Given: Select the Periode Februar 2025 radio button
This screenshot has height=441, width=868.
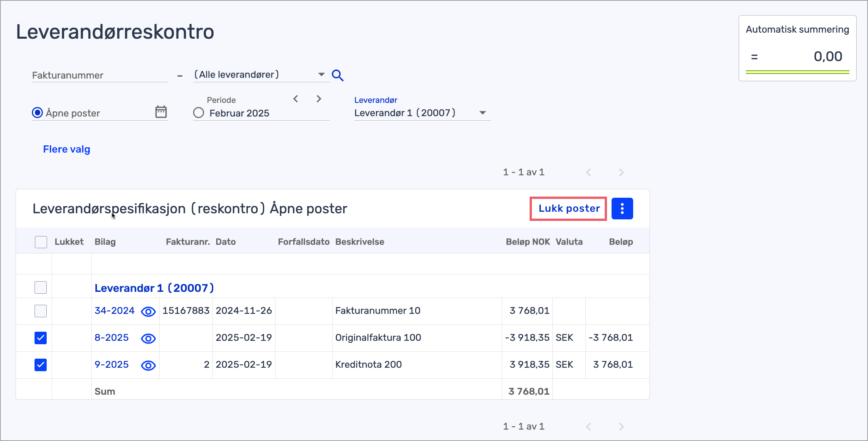Looking at the screenshot, I should 198,113.
